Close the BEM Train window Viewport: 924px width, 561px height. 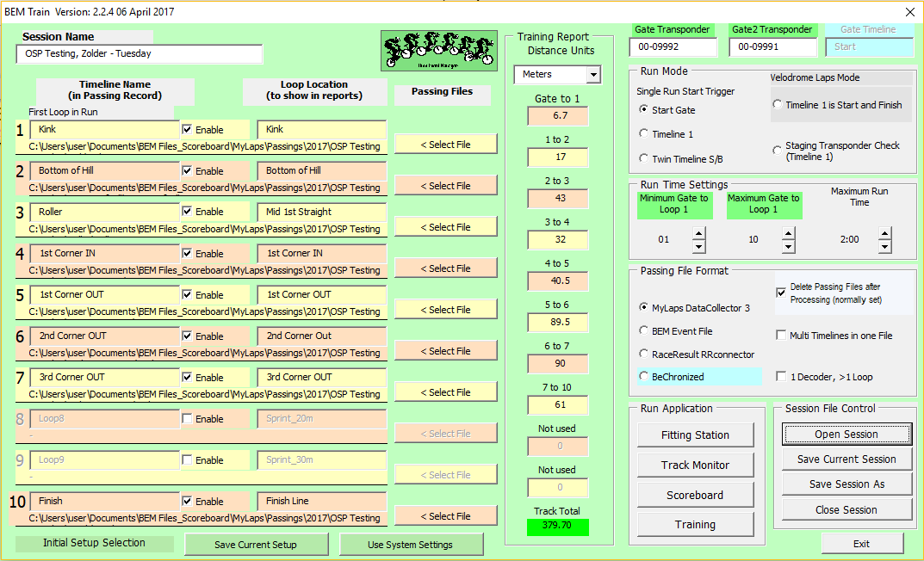[909, 12]
